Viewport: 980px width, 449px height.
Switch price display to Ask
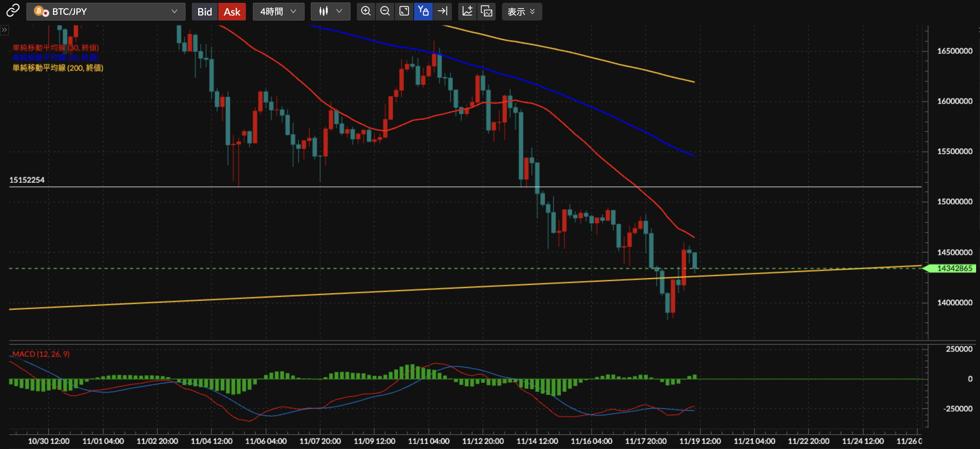click(x=232, y=12)
